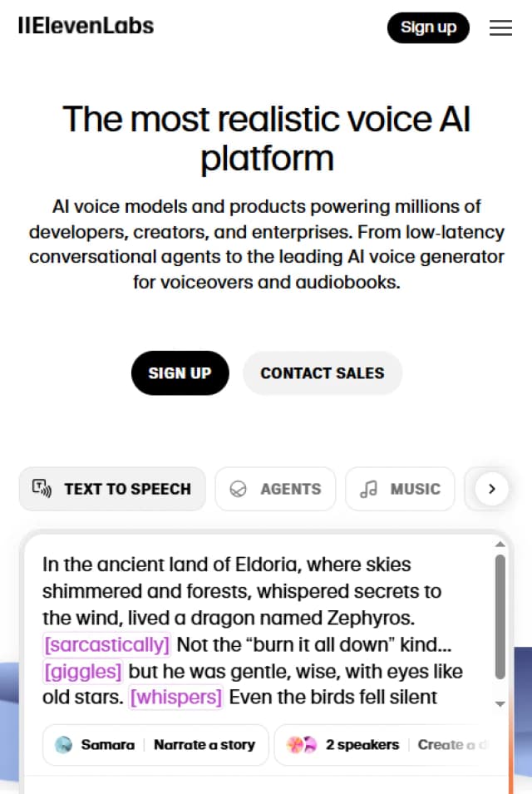Click the Agents tab icon
Image resolution: width=532 pixels, height=794 pixels.
click(x=239, y=490)
